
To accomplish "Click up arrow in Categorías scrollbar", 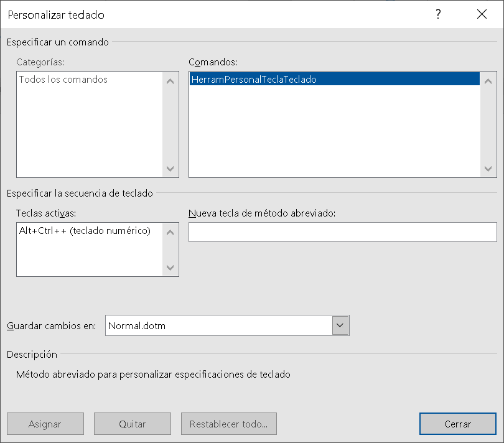I will point(170,82).
